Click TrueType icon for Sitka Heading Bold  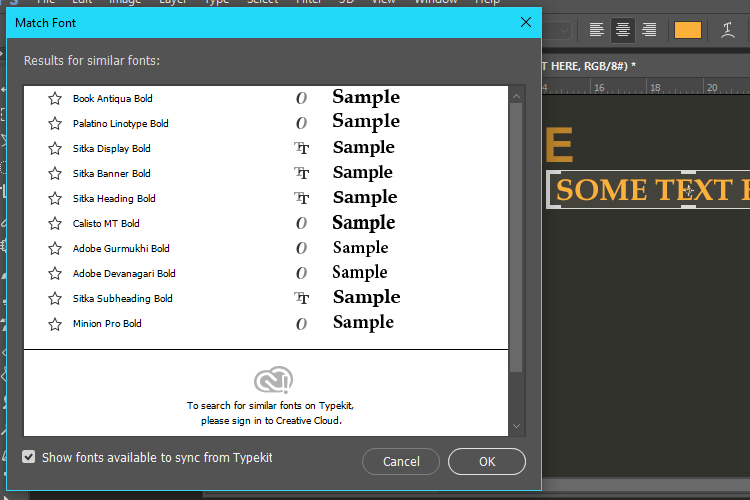[301, 198]
